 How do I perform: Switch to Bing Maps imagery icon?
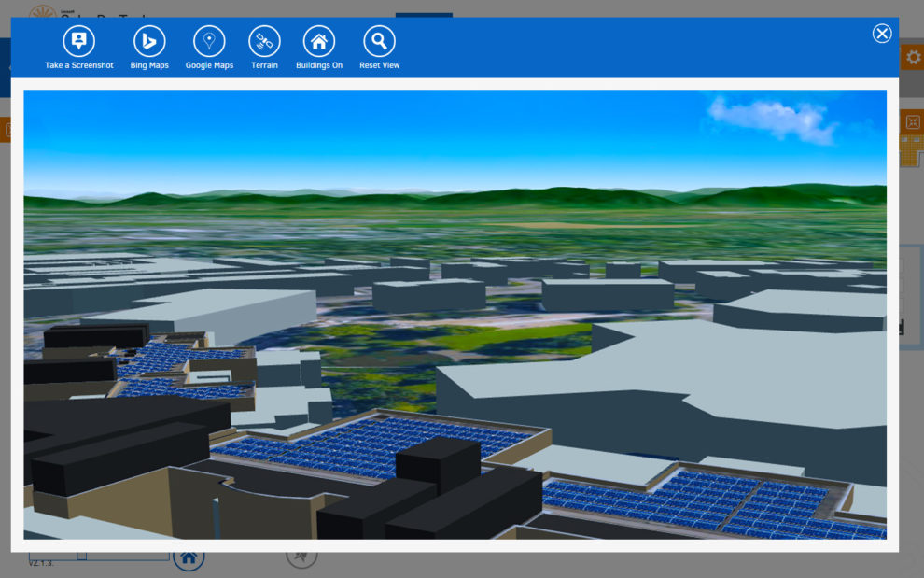coord(149,41)
